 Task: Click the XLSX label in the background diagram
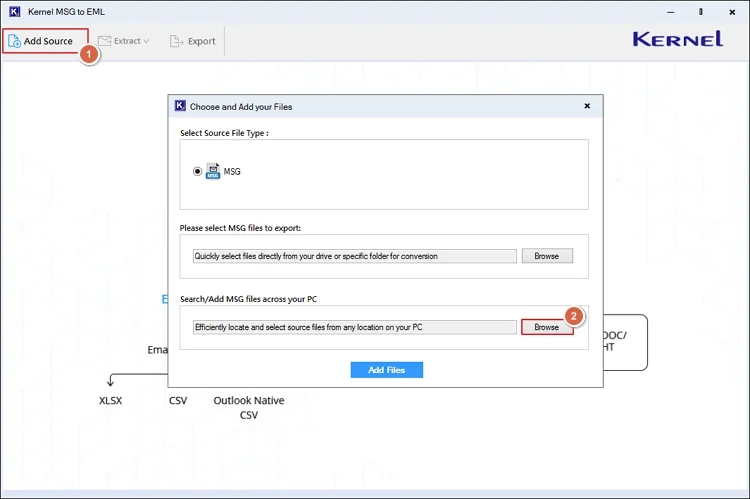pos(110,400)
